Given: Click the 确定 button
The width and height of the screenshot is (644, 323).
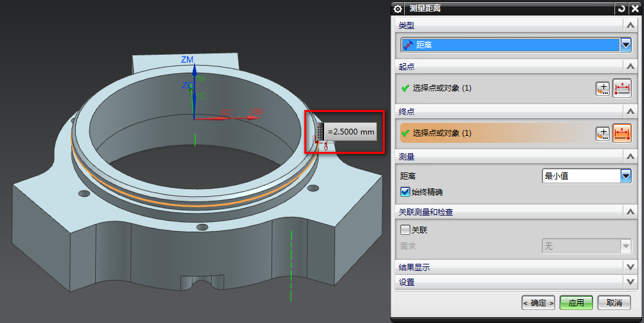Looking at the screenshot, I should (538, 303).
